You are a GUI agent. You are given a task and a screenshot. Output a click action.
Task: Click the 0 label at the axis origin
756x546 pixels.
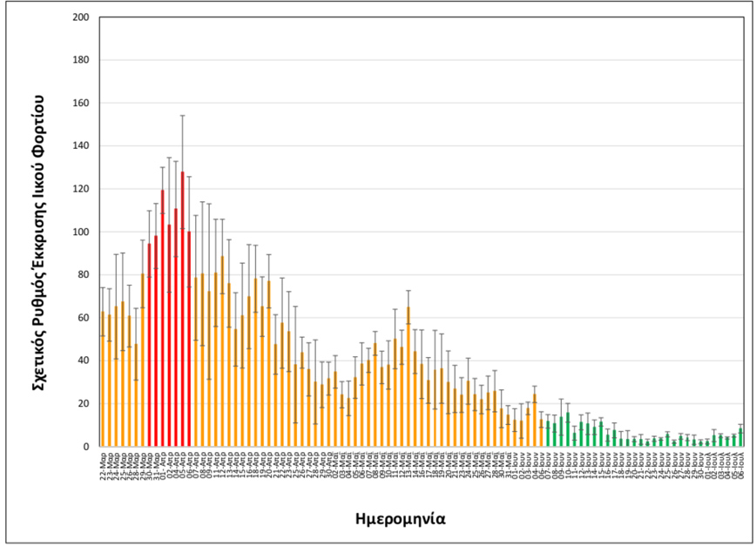click(87, 447)
